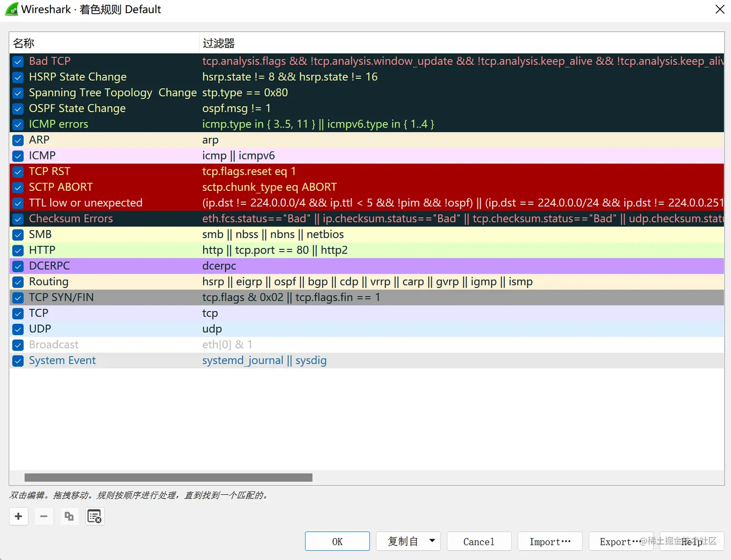Viewport: 731px width, 560px height.
Task: Select the TCP SYN/FIN rule name
Action: point(61,297)
